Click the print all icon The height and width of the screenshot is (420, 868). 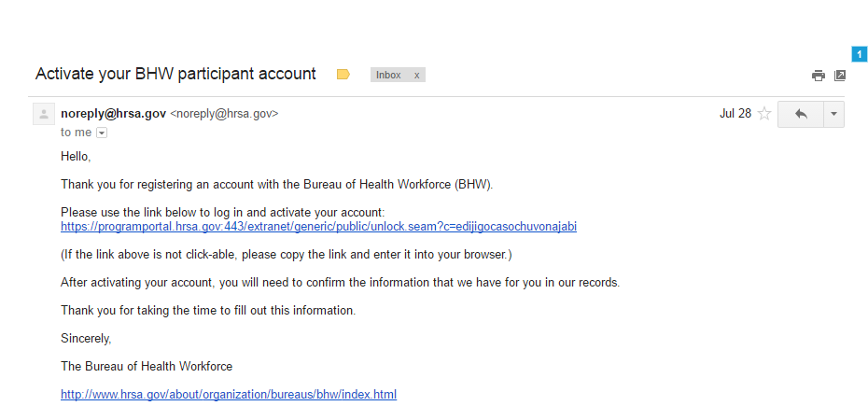click(x=819, y=76)
